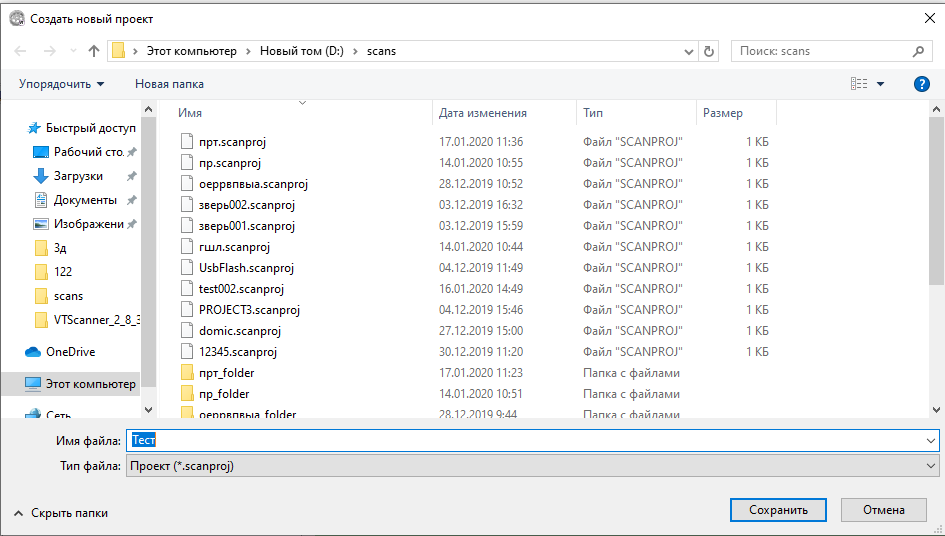Open the view options dropdown arrow

880,84
